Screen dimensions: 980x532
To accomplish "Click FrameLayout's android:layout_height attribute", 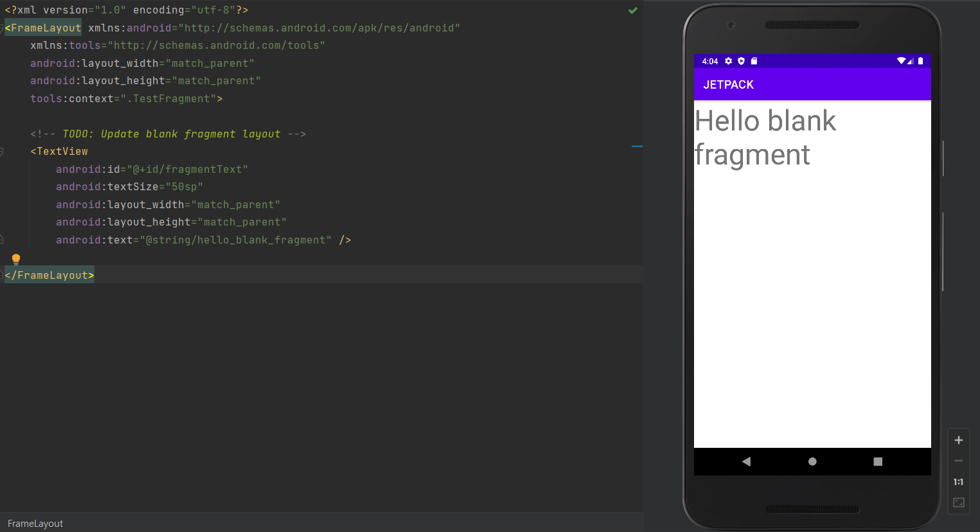I will [x=146, y=81].
